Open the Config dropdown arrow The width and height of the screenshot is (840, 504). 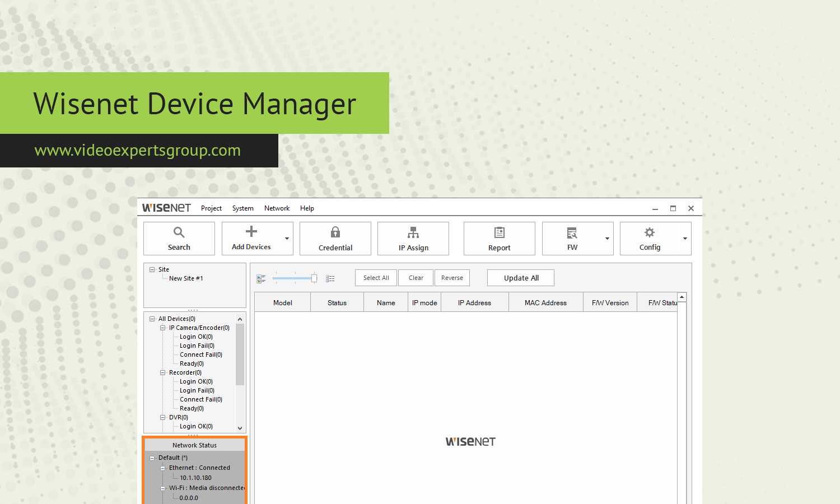point(685,239)
